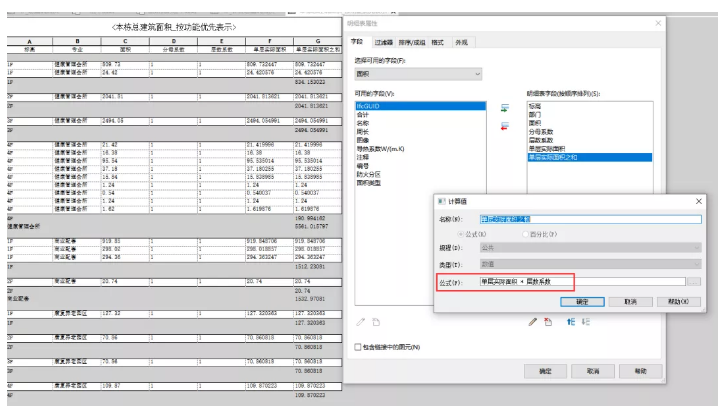
Task: Click the pencil edit icon under schedule fields
Action: pyautogui.click(x=533, y=321)
